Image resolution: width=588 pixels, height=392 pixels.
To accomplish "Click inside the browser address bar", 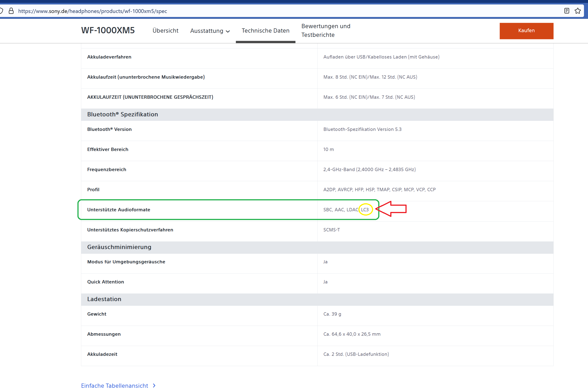I will [x=275, y=11].
